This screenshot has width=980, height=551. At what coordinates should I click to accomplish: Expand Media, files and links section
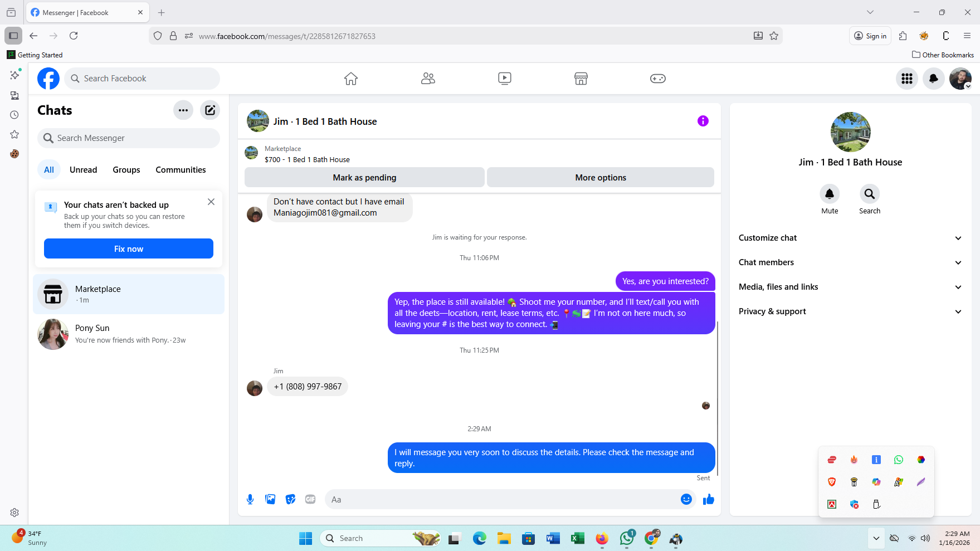pos(850,287)
